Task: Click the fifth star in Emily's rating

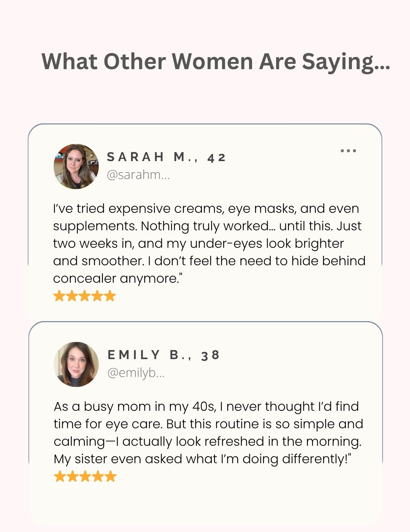Action: point(110,476)
